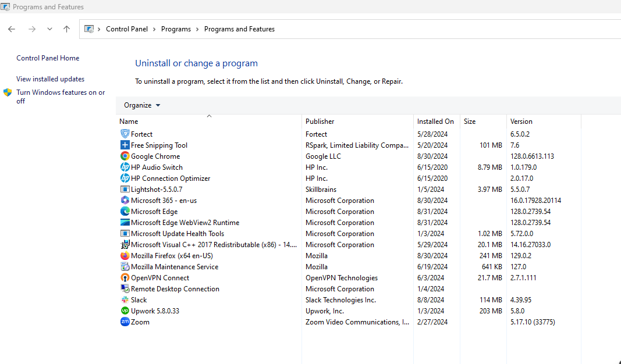Select Programs in the breadcrumb bar
Screen dimensions: 621x364
176,28
